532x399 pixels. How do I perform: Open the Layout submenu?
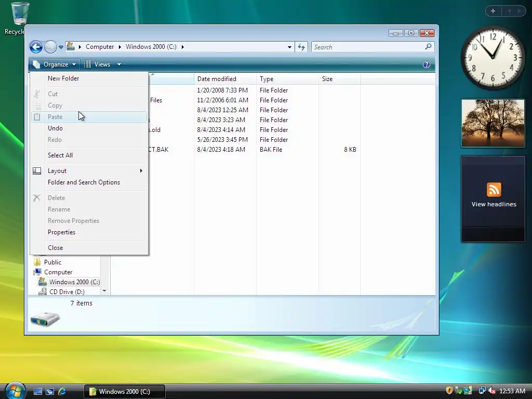tap(89, 171)
